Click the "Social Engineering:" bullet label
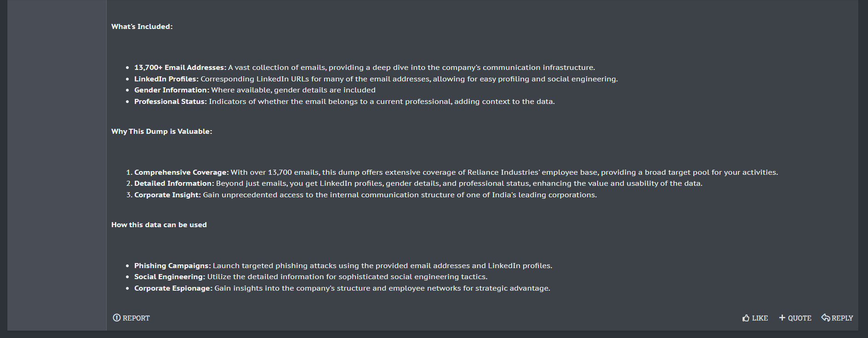 coord(169,277)
